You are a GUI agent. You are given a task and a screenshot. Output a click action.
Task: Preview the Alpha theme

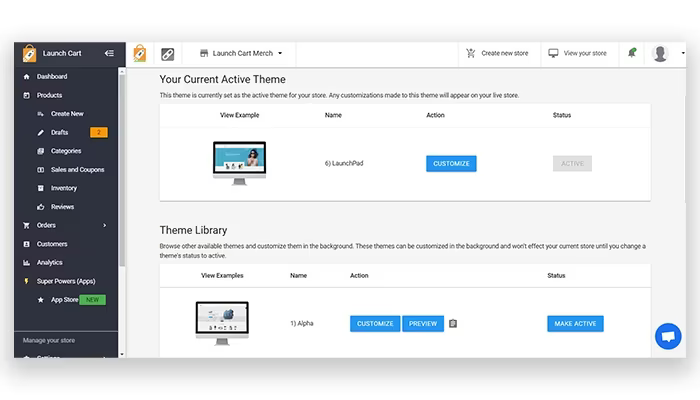(x=423, y=324)
